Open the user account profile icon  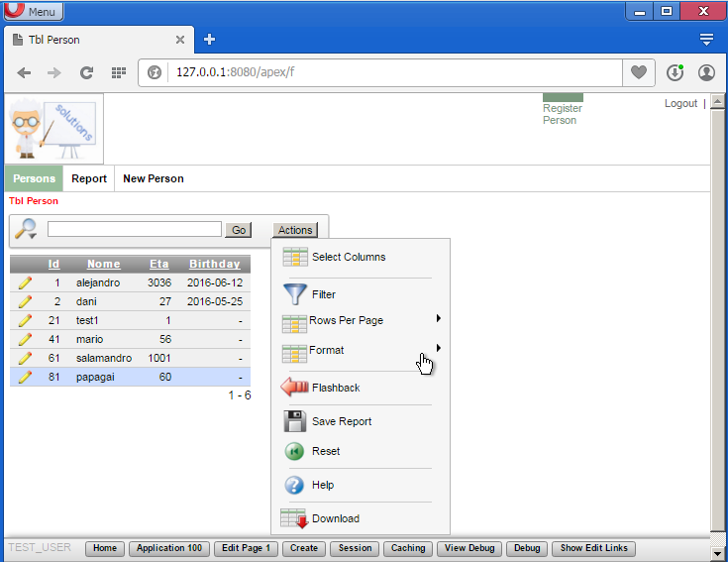tap(706, 73)
